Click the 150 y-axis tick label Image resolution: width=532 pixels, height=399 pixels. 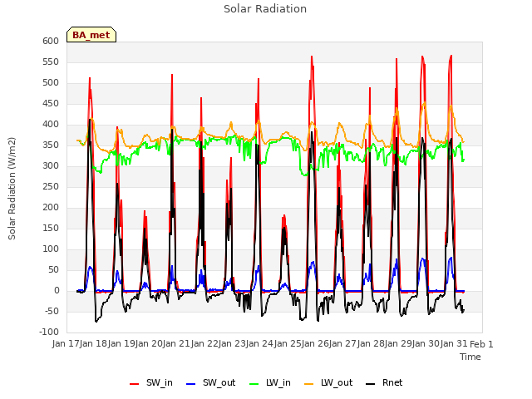51,228
